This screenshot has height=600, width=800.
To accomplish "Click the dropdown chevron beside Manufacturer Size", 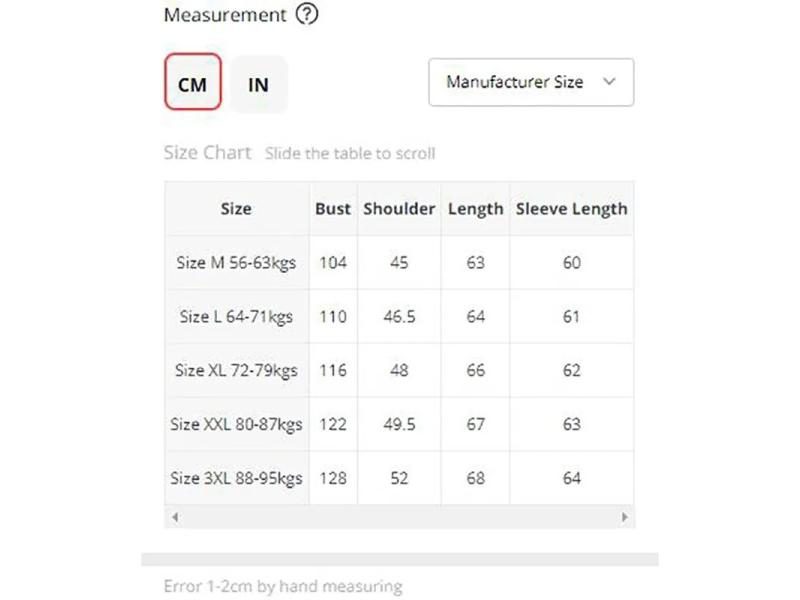I will (609, 82).
